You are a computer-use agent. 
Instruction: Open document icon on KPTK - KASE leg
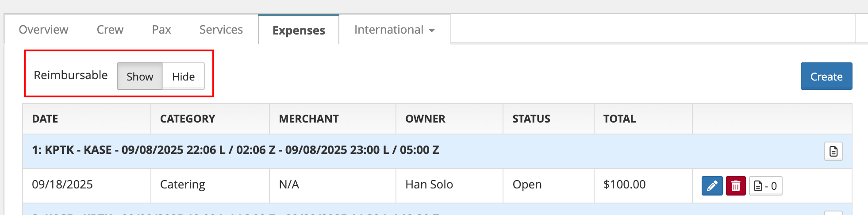tap(833, 151)
